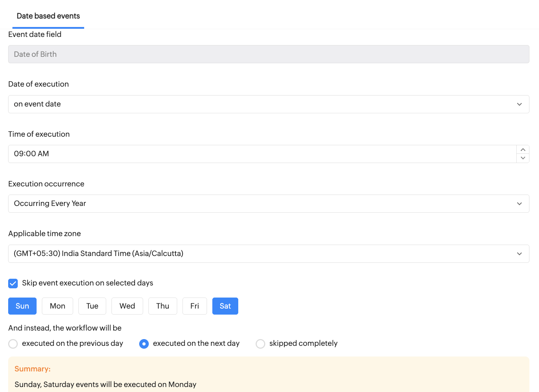The image size is (539, 392).
Task: Toggle the Fri day button
Action: pyautogui.click(x=195, y=306)
